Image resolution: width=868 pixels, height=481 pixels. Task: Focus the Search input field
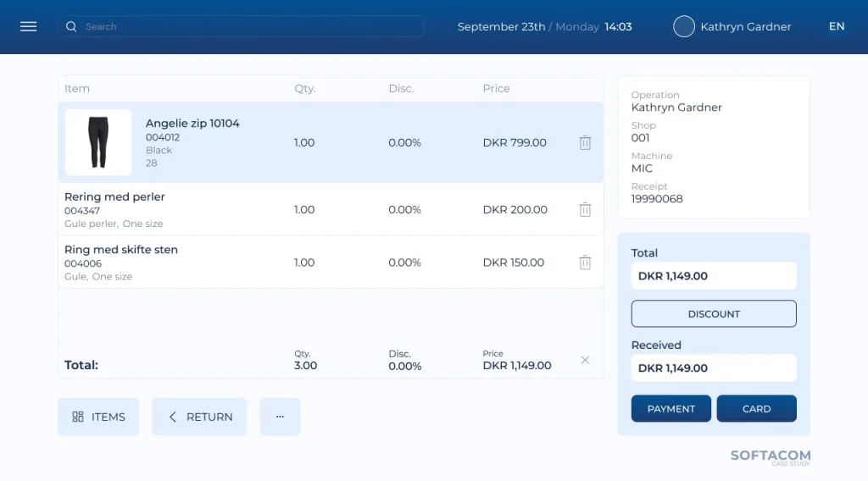(246, 26)
